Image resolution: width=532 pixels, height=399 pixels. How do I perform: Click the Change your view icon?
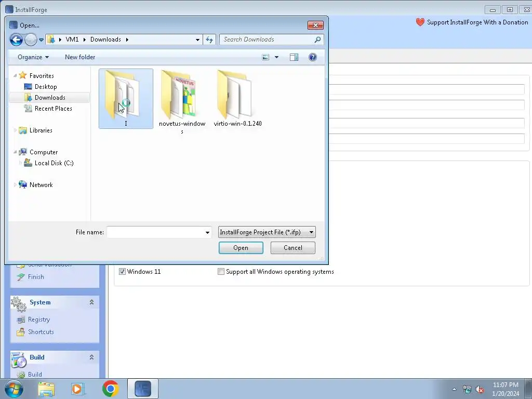click(265, 57)
